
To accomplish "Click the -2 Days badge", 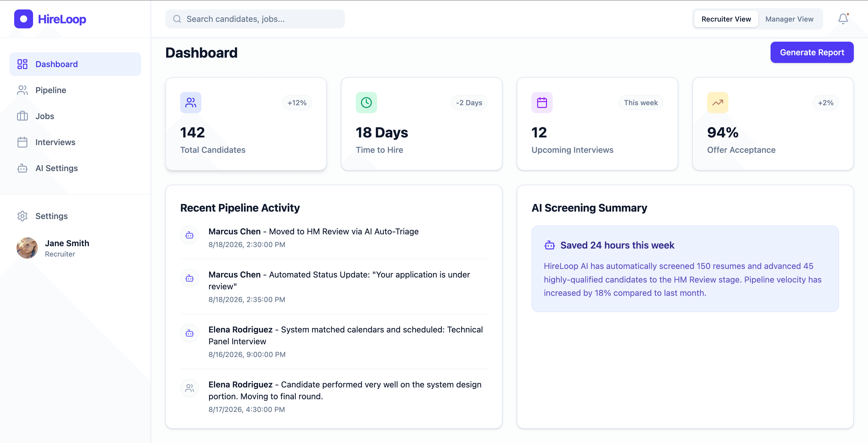I will pyautogui.click(x=469, y=103).
